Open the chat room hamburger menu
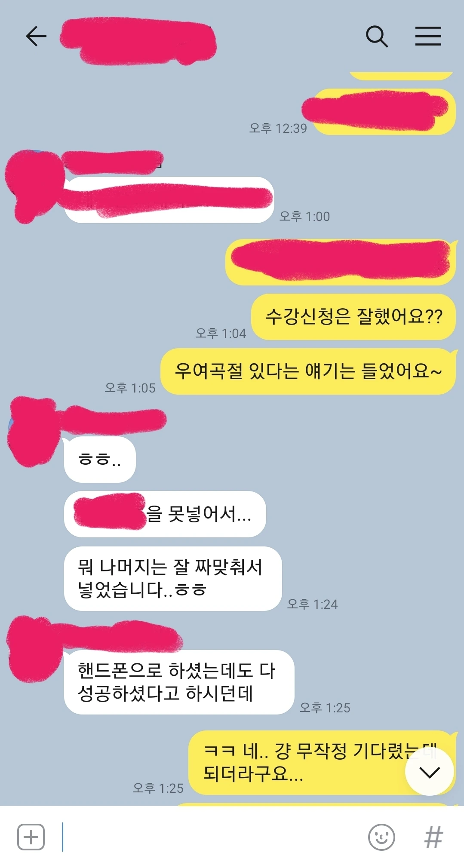464x868 pixels. click(x=428, y=36)
